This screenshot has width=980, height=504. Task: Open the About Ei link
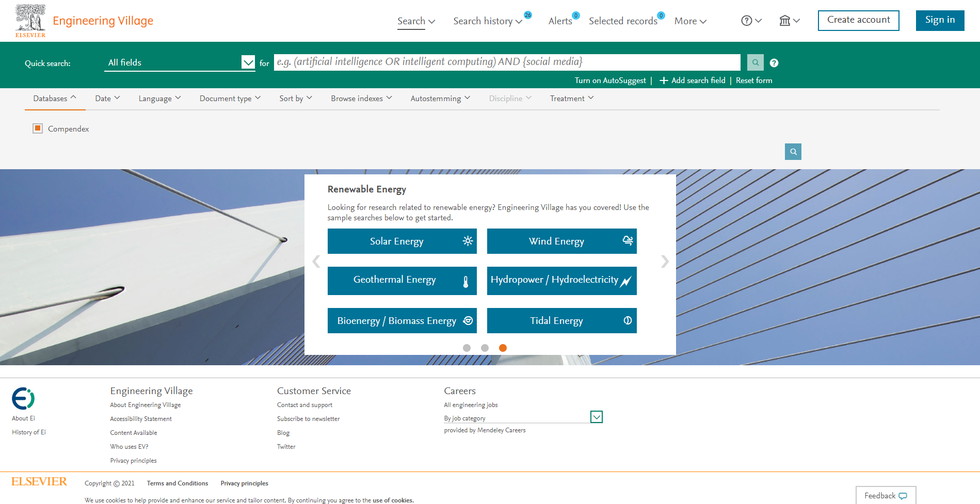tap(23, 418)
